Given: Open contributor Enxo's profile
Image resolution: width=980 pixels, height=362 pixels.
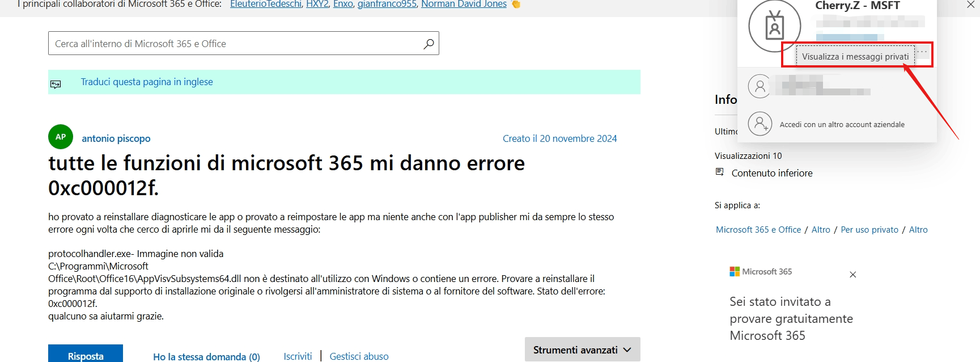Looking at the screenshot, I should (x=343, y=5).
